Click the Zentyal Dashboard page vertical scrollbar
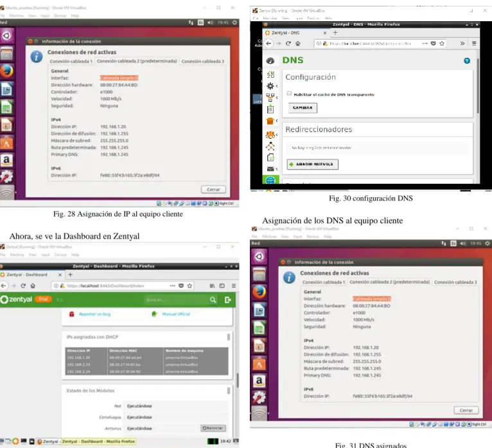 pos(238,381)
